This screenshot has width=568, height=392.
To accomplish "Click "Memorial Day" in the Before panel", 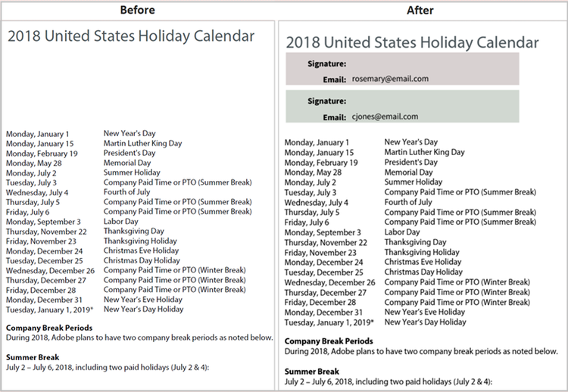I will point(127,163).
